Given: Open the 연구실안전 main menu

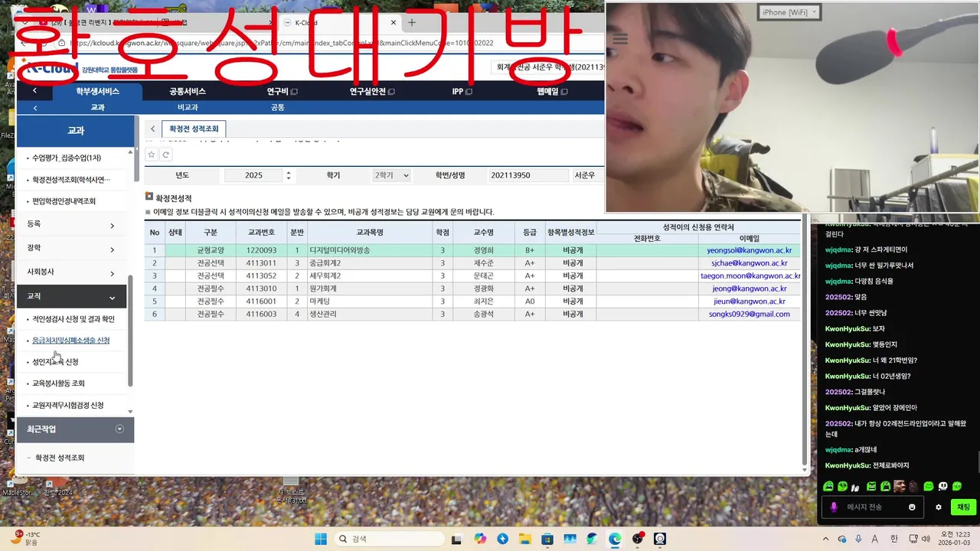Looking at the screenshot, I should coord(372,91).
